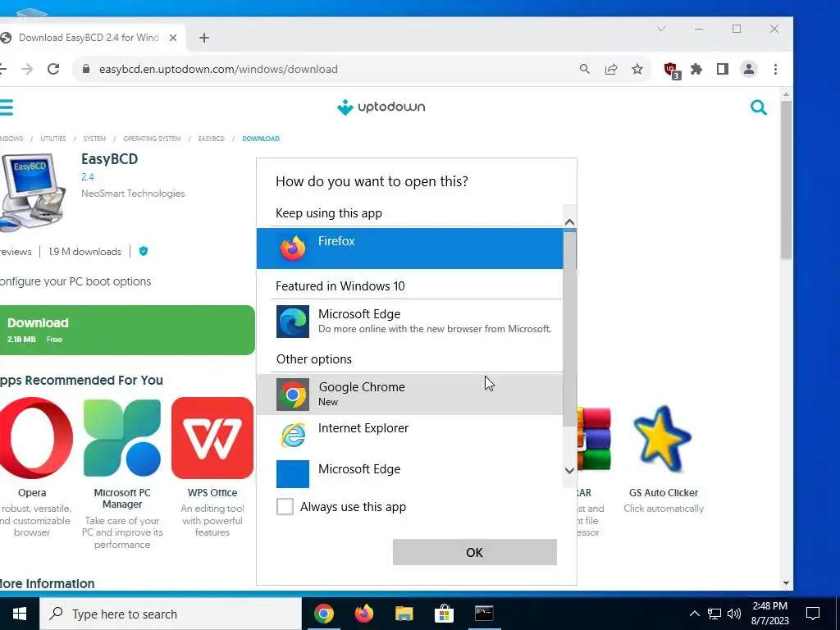840x630 pixels.
Task: Click the Uptodown logo
Action: coord(381,107)
